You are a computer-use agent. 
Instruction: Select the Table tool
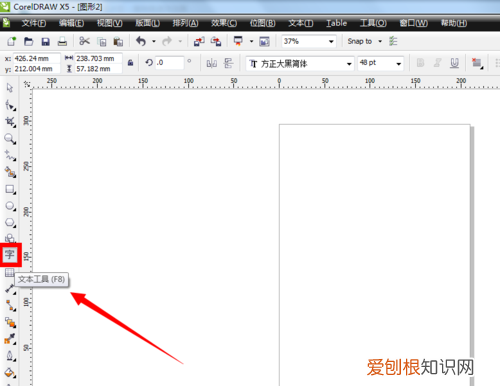tap(9, 273)
